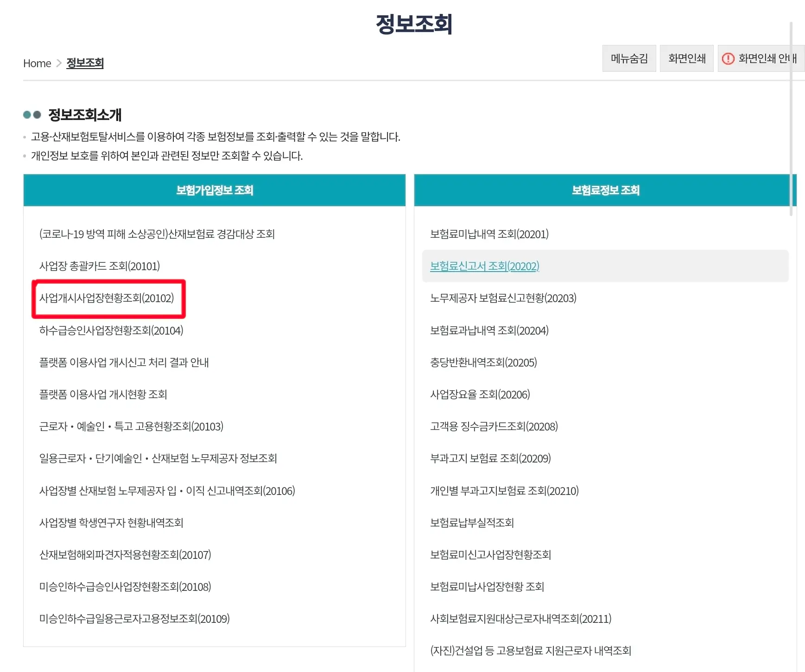
Task: Go to Home in breadcrumb
Action: point(37,63)
